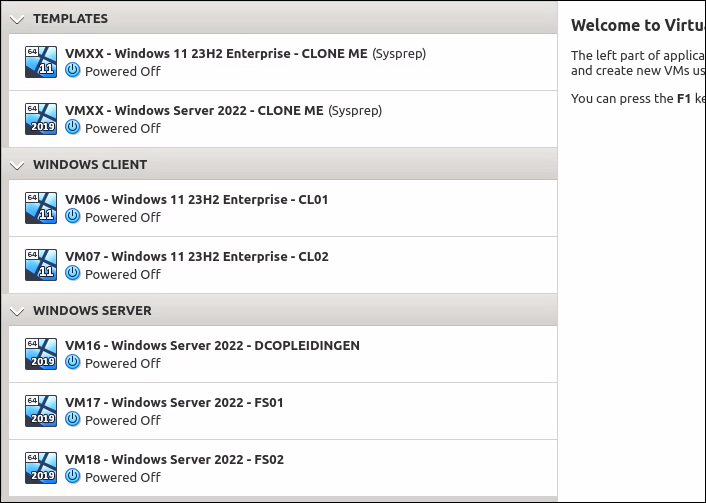Select the TEMPLATES group header label
Viewport: 706px width, 503px height.
(x=70, y=18)
